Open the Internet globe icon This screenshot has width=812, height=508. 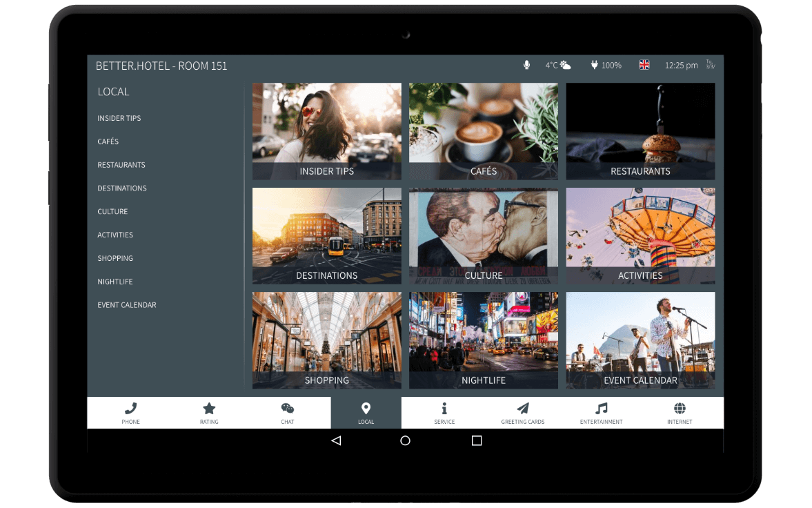[x=680, y=409]
